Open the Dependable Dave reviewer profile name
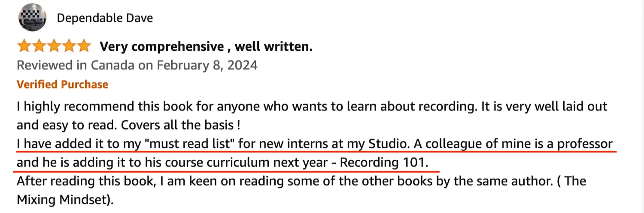This screenshot has height=213, width=644. pos(105,18)
